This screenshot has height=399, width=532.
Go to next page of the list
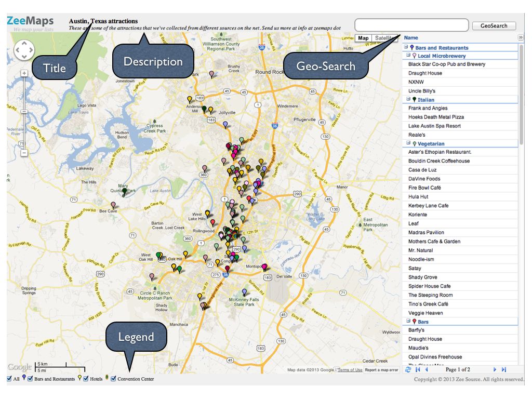tap(495, 369)
